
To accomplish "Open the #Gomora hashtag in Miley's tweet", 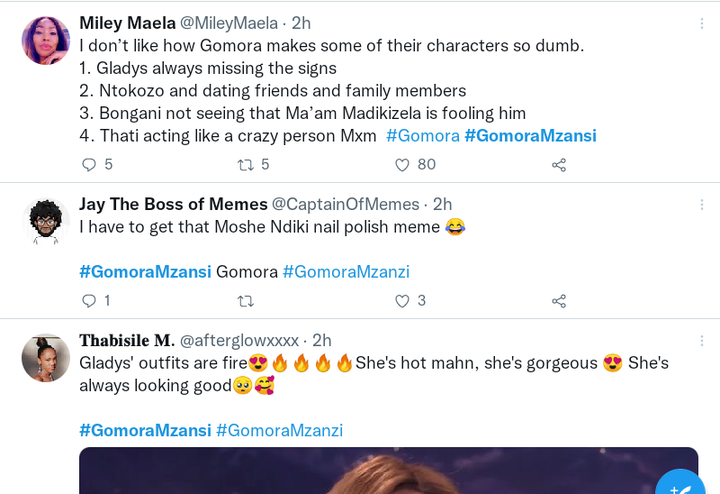I will tap(422, 136).
